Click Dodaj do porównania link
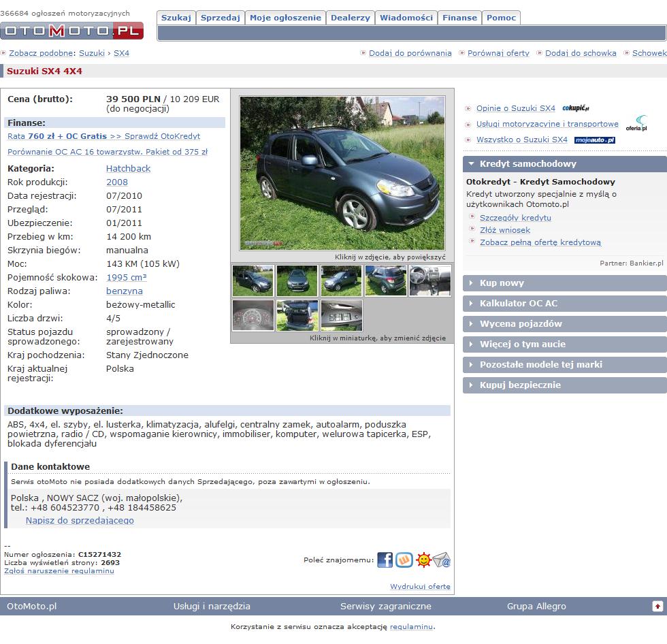The image size is (667, 644). [x=410, y=53]
